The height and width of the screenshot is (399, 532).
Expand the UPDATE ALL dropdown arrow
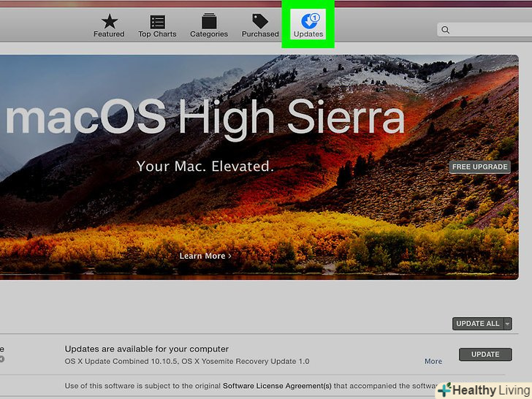507,324
